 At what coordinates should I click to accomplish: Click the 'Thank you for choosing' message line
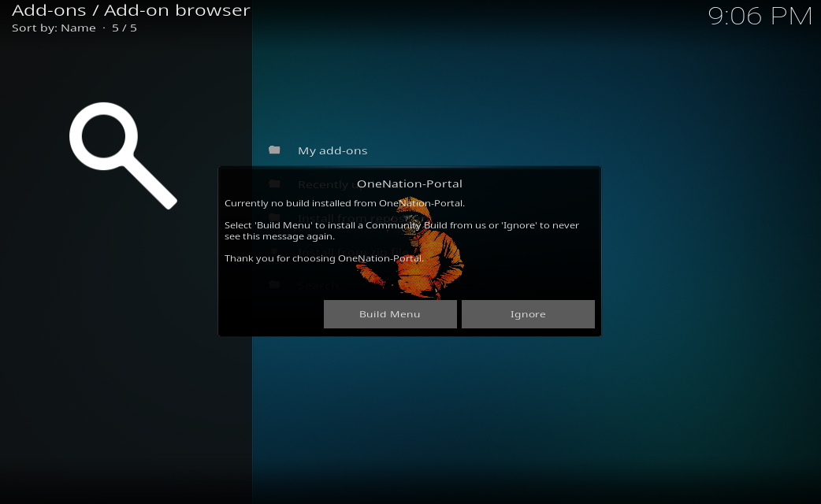click(x=324, y=258)
